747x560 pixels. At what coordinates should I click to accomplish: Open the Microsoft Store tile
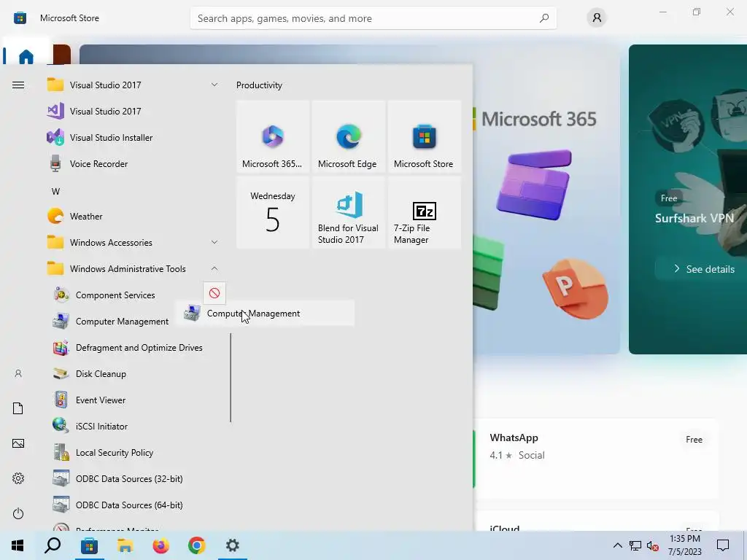(424, 136)
